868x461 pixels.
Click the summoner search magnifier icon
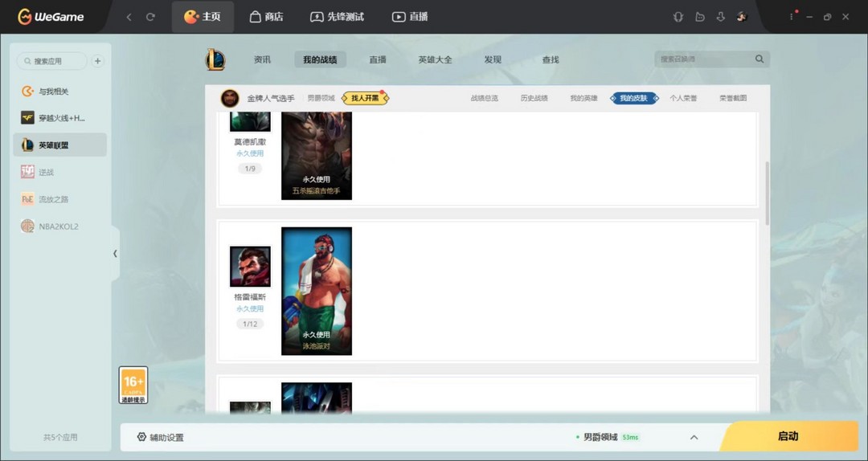click(759, 59)
